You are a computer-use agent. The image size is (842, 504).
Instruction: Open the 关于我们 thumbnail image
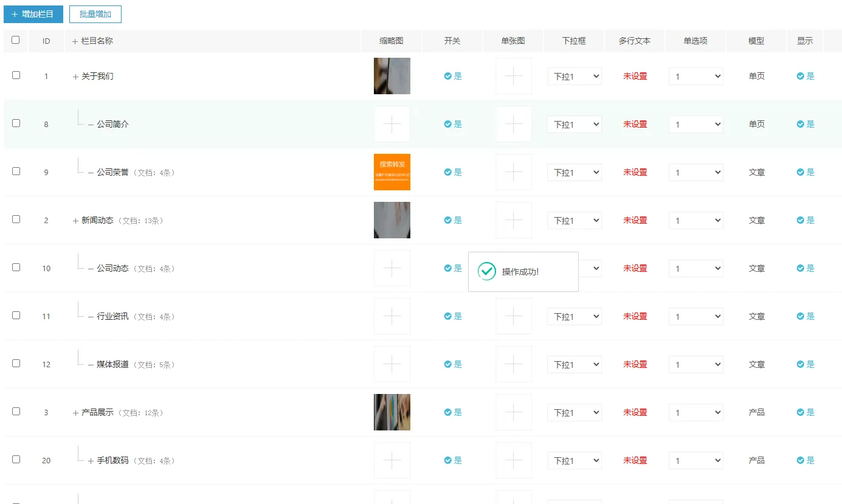(x=392, y=76)
